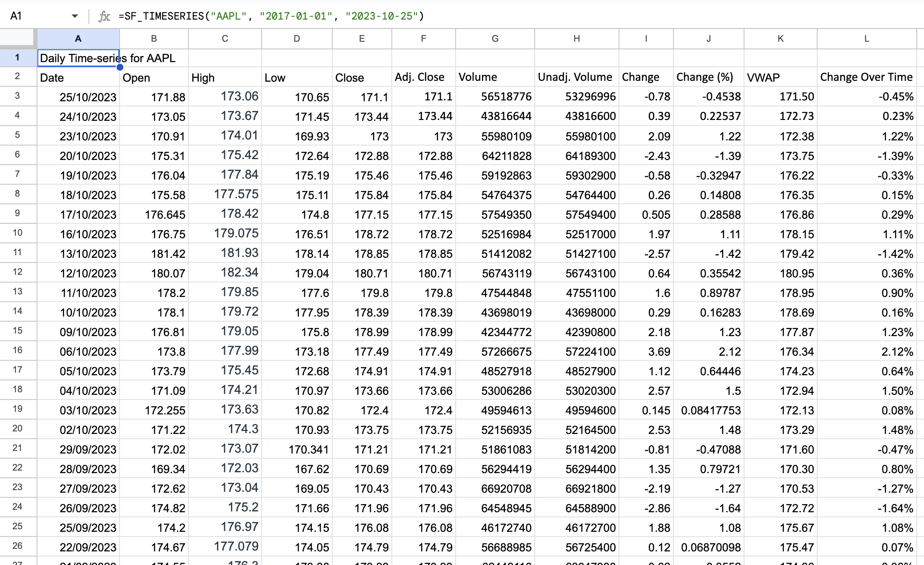The width and height of the screenshot is (924, 565).
Task: Select column H header
Action: tap(577, 39)
